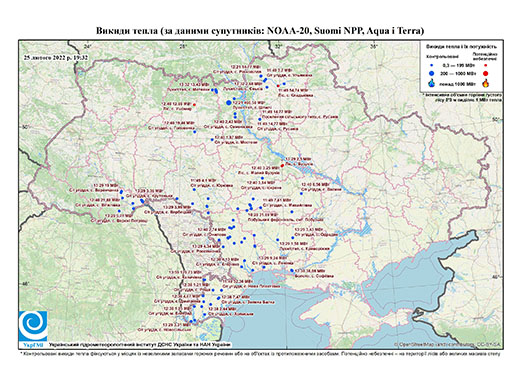Click the 24° longitude label at top
Image resolution: width=520 pixels, height=368 pixels.
pos(88,46)
